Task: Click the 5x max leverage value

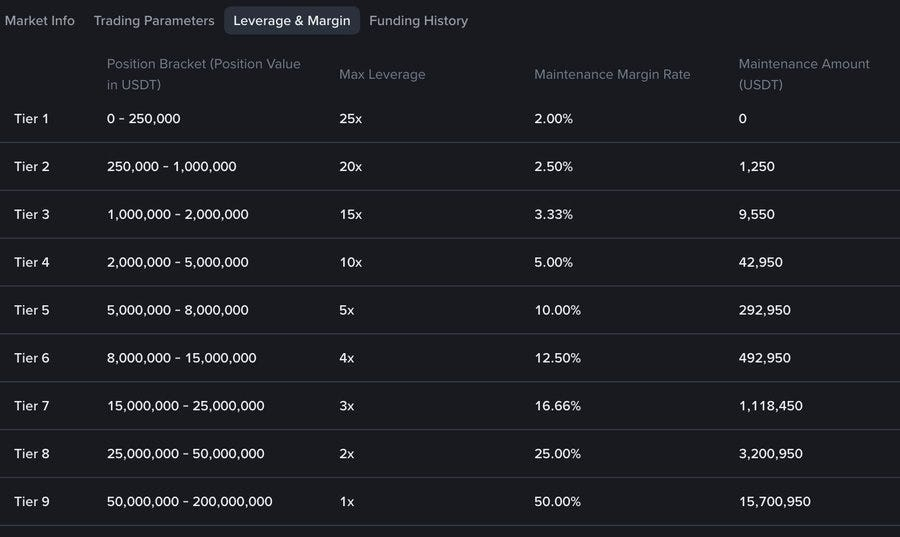Action: pyautogui.click(x=347, y=310)
